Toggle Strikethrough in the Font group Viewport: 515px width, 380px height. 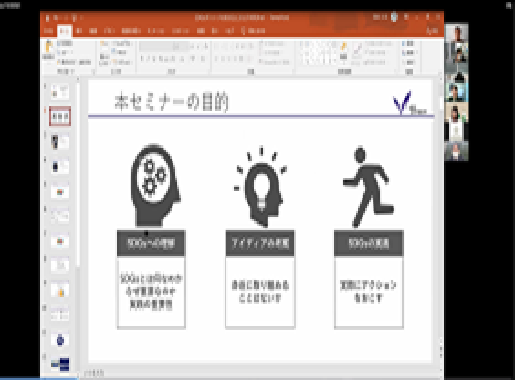pos(167,59)
